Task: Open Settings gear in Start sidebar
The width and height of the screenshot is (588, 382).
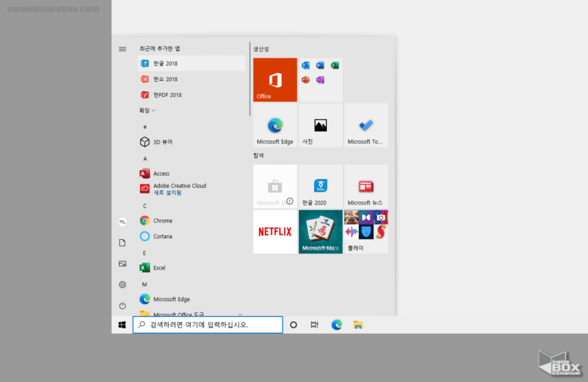Action: coord(122,284)
